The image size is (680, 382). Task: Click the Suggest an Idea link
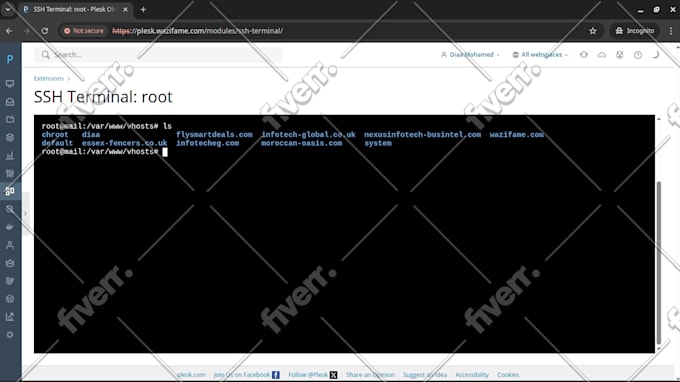[x=425, y=375]
